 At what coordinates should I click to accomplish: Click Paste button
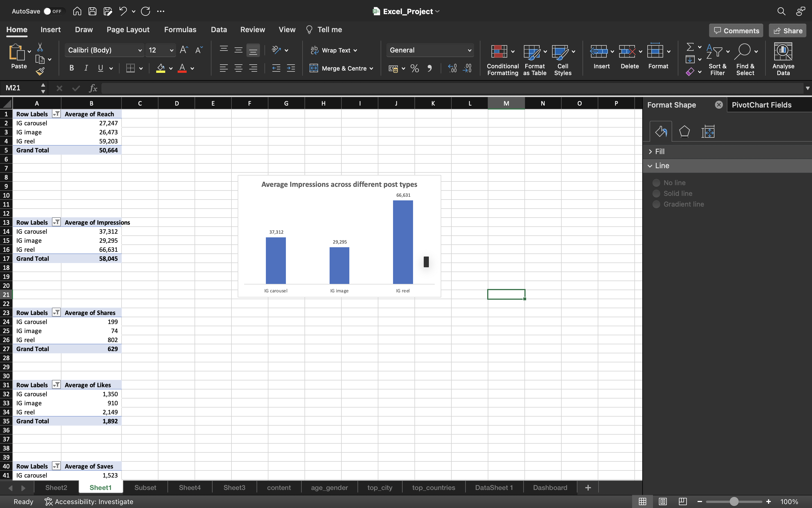point(19,56)
